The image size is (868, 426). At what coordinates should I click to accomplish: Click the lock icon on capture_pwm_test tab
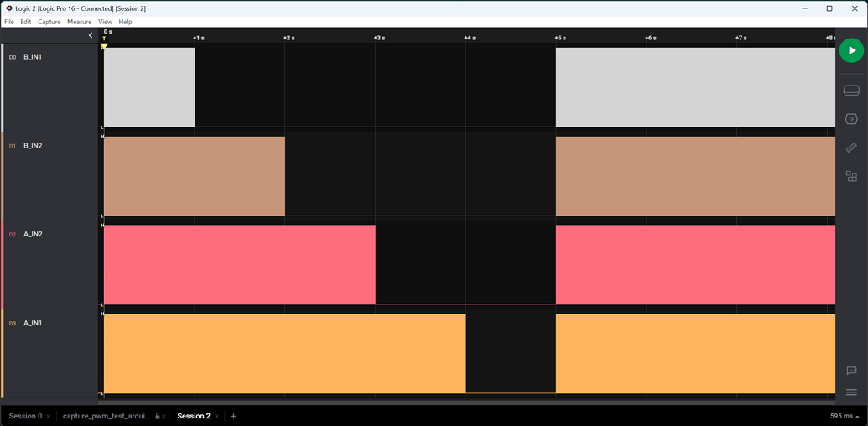click(157, 416)
